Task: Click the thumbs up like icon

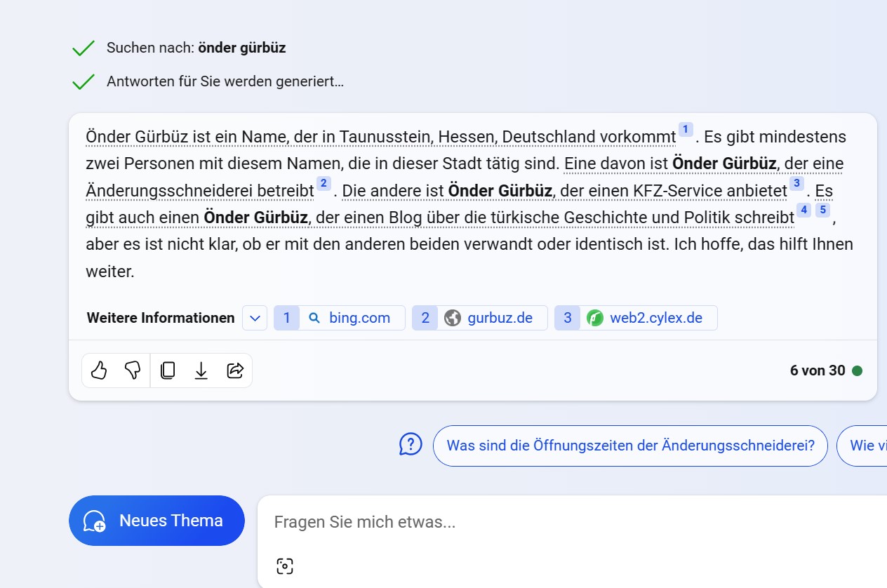Action: point(99,370)
